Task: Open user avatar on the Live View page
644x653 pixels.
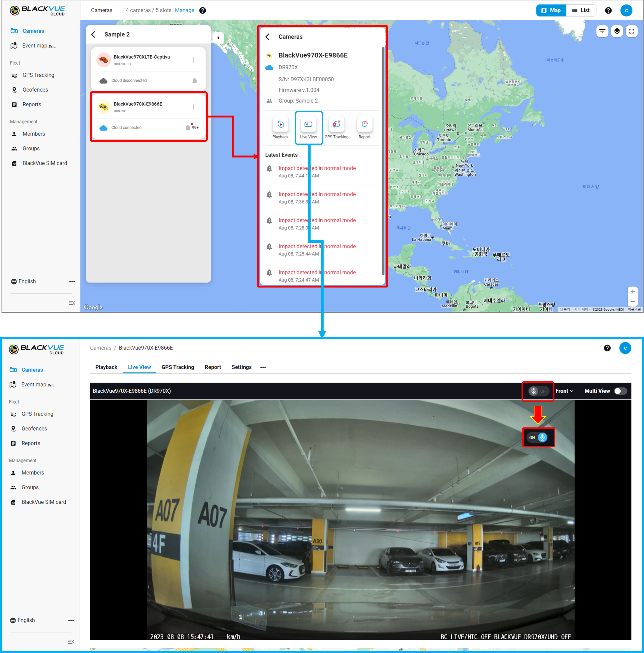Action: pyautogui.click(x=625, y=348)
